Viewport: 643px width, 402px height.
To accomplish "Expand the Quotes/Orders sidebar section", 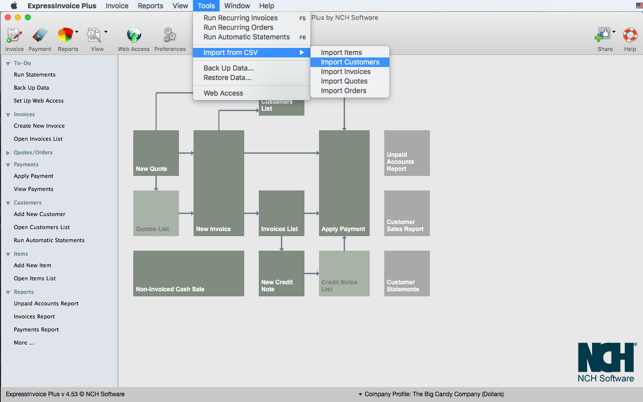I will tap(8, 153).
